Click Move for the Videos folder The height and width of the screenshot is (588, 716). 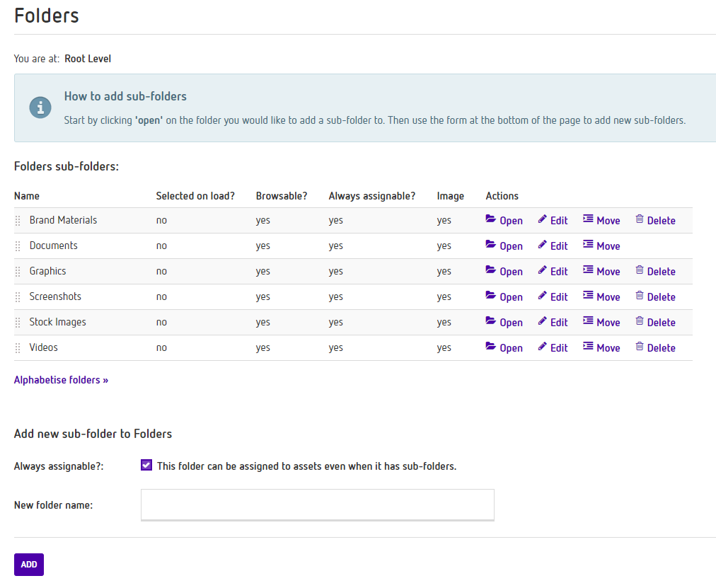601,348
